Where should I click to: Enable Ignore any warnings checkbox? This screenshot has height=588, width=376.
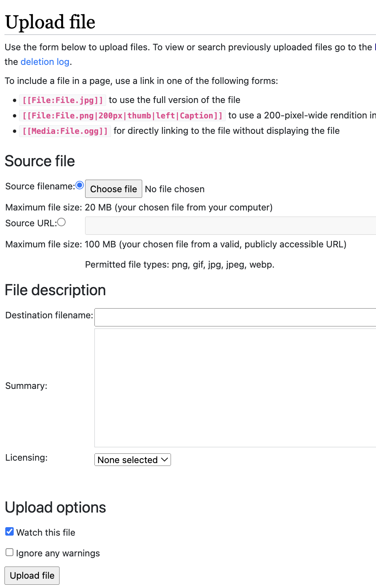[x=9, y=552]
